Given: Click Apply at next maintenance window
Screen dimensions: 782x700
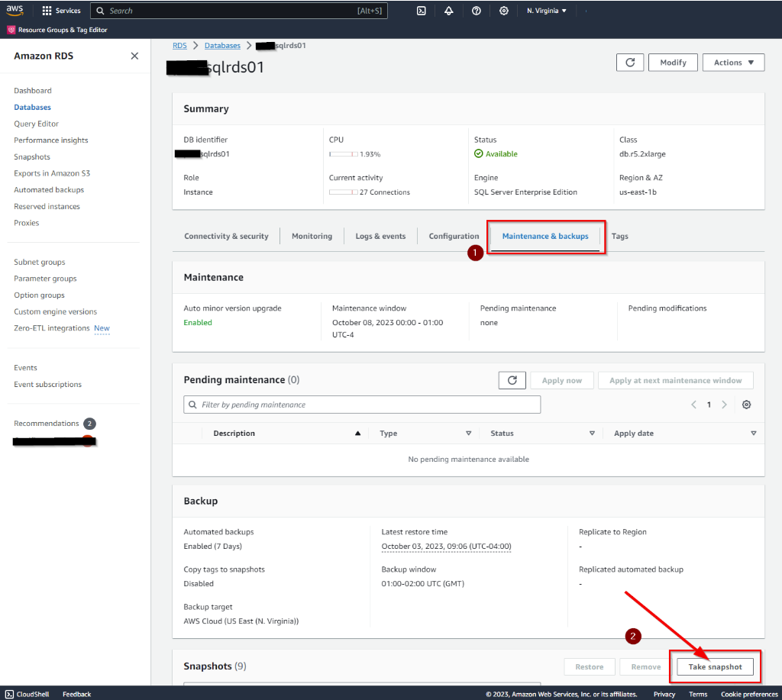Looking at the screenshot, I should (x=675, y=380).
